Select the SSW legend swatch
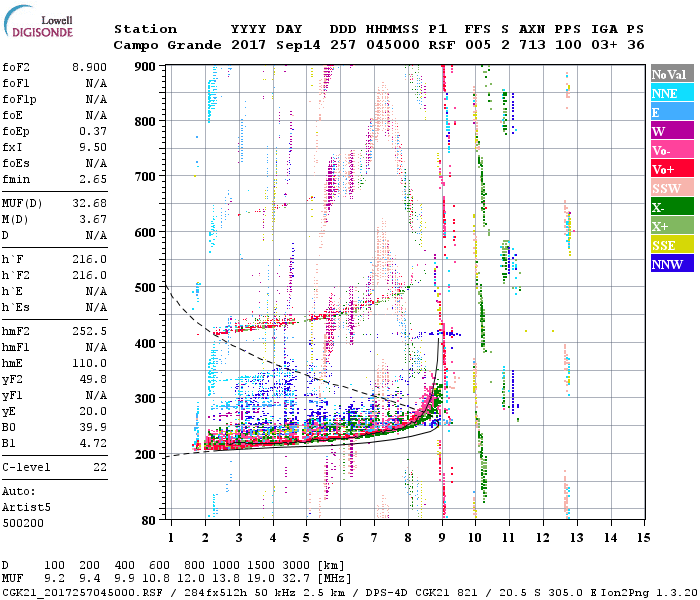 click(672, 188)
